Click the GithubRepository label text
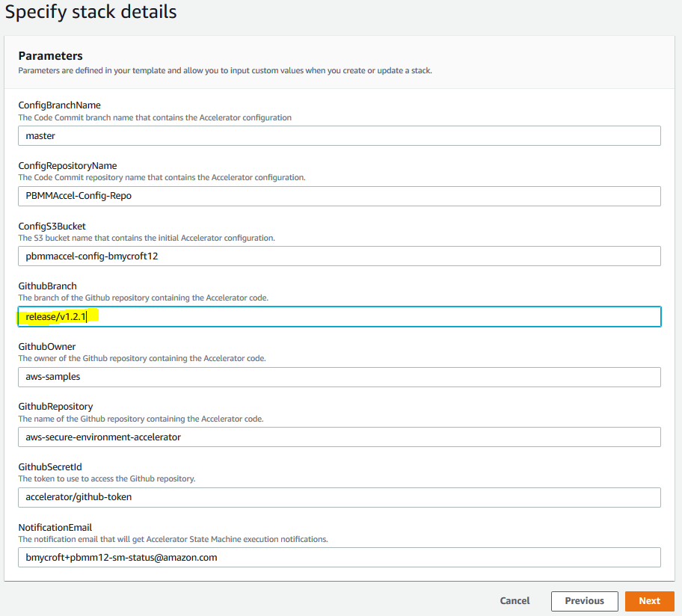 55,407
